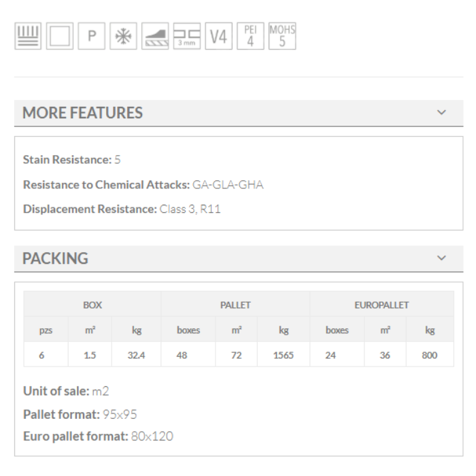Click the MOHS 5 hardness icon
Screen dimensions: 476x476
point(282,37)
